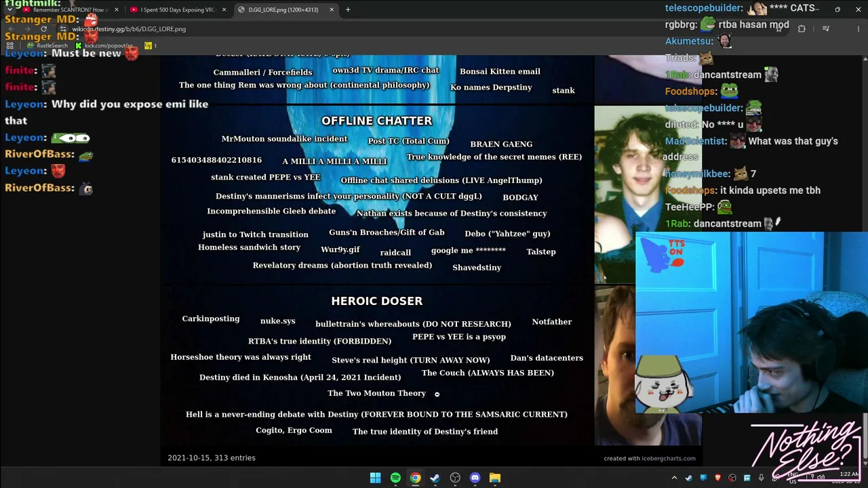Go forward to the next page

28,29
